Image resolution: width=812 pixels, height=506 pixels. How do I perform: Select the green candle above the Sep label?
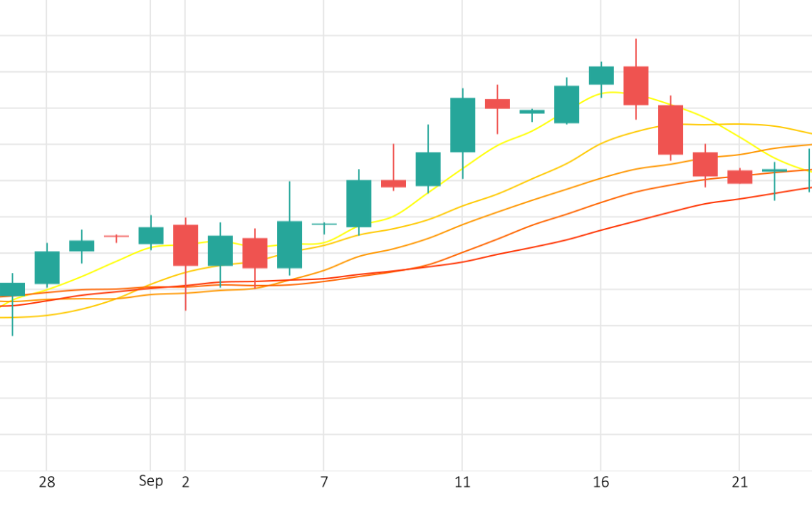pos(151,235)
